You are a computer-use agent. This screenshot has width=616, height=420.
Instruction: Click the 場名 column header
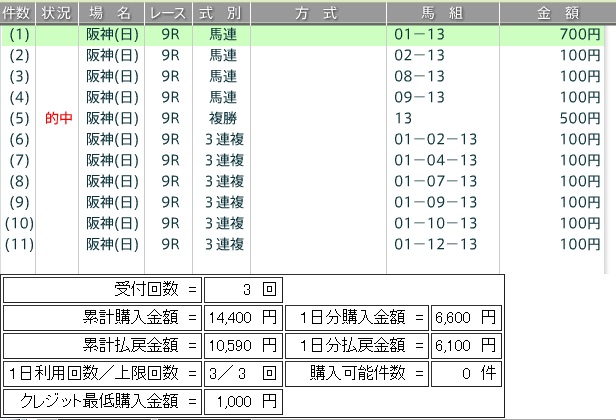[x=111, y=13]
